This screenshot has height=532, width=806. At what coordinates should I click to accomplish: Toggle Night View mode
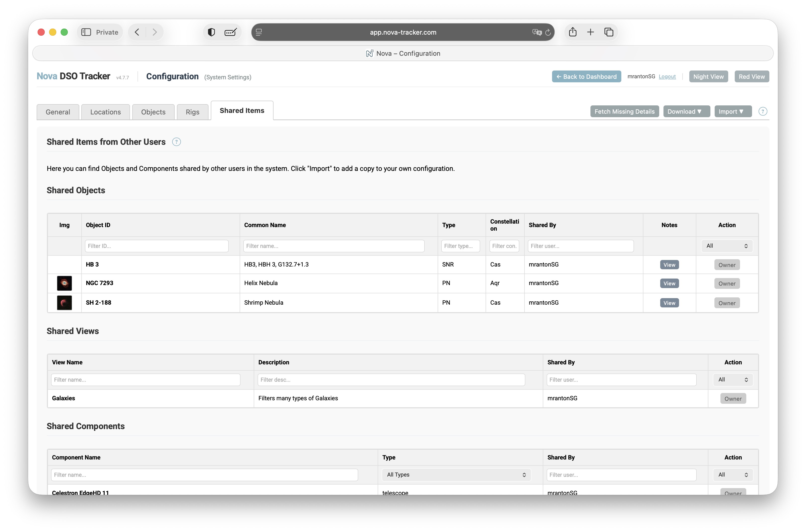coord(708,77)
